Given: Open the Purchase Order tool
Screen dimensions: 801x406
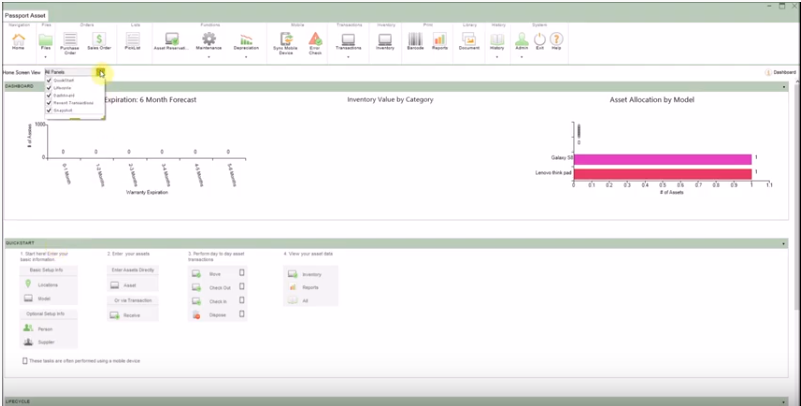Looking at the screenshot, I should (x=69, y=42).
